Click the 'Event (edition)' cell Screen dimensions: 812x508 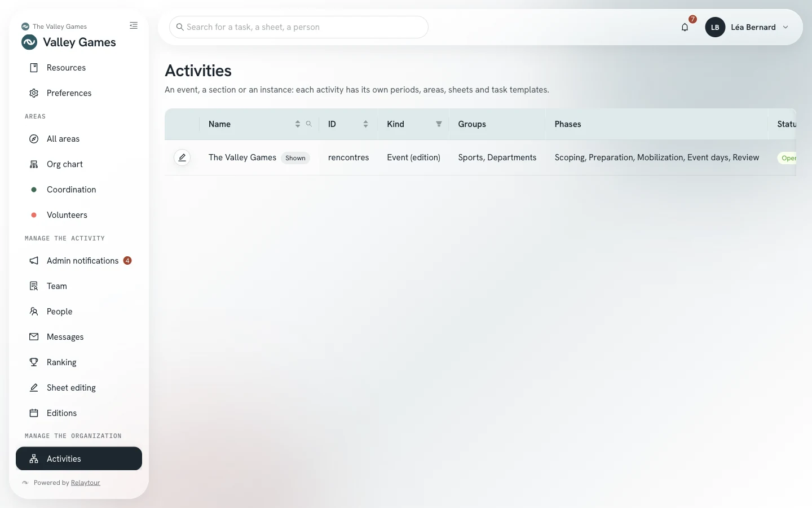point(413,157)
